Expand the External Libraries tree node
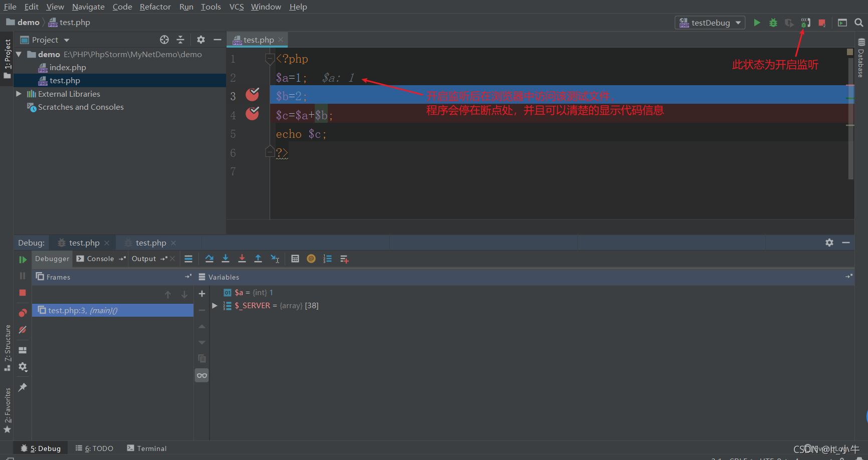Image resolution: width=868 pixels, height=460 pixels. (19, 94)
